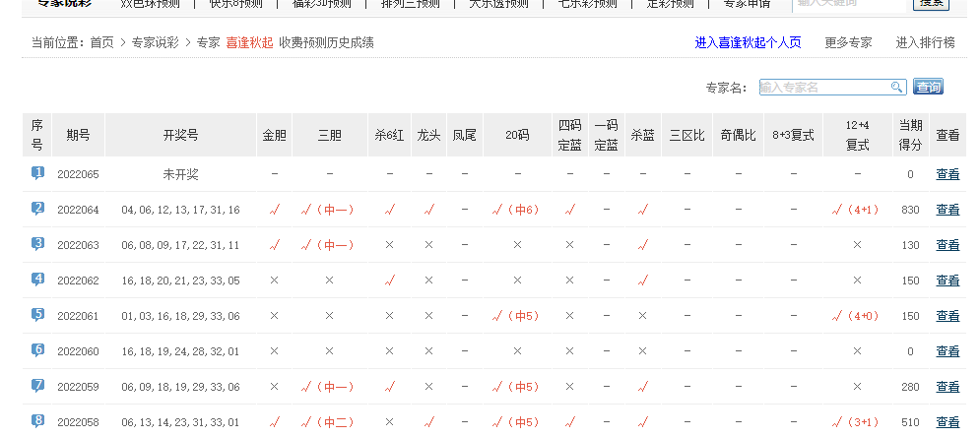Image resolution: width=980 pixels, height=437 pixels.
Task: Open the 更多专家 link
Action: click(x=848, y=43)
